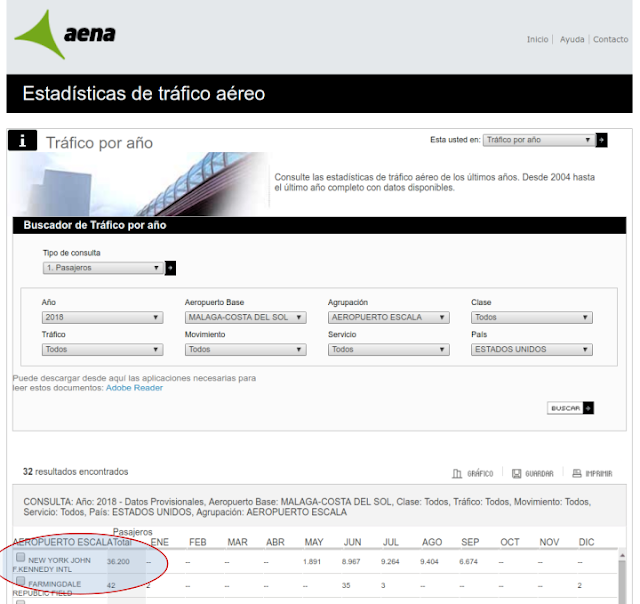Viewport: 640px width, 604px height.
Task: Open the País Estados Unidos dropdown
Action: coord(532,350)
